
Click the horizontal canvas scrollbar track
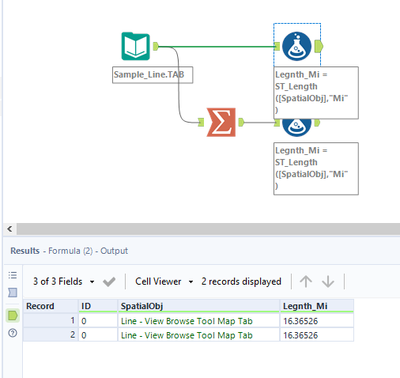pyautogui.click(x=208, y=229)
